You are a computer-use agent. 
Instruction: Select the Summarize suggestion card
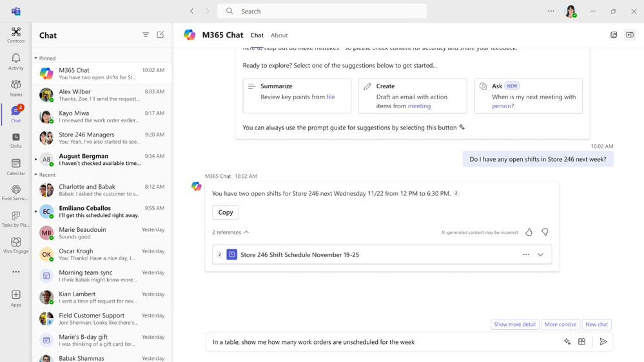[x=297, y=96]
